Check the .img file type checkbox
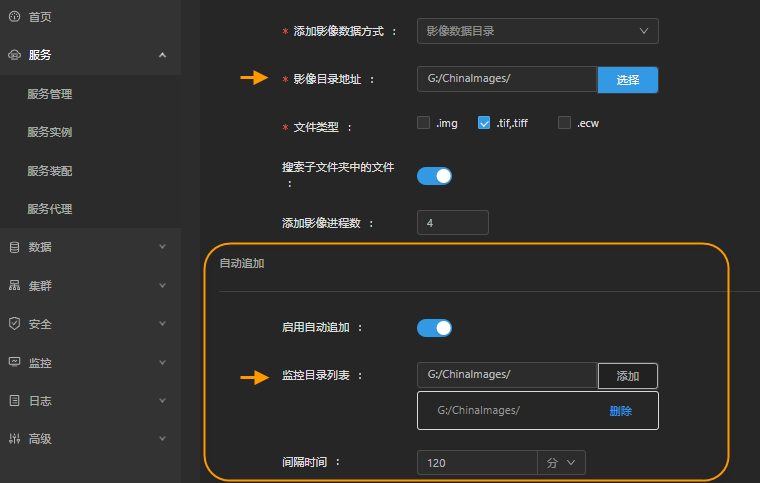This screenshot has width=760, height=483. click(424, 123)
